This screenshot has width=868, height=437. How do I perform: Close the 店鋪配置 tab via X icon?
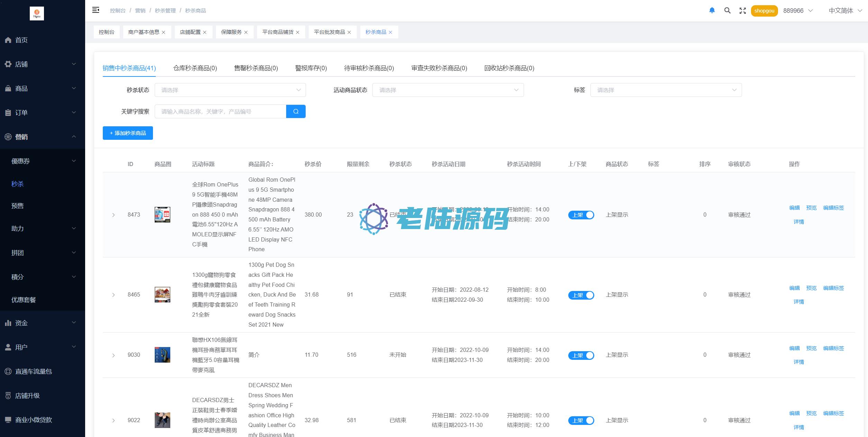(x=205, y=32)
